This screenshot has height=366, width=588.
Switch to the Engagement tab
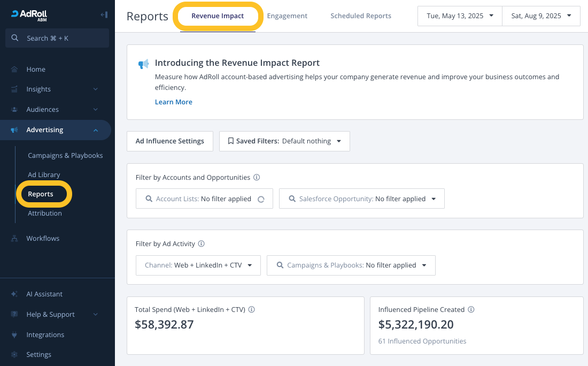(x=287, y=16)
